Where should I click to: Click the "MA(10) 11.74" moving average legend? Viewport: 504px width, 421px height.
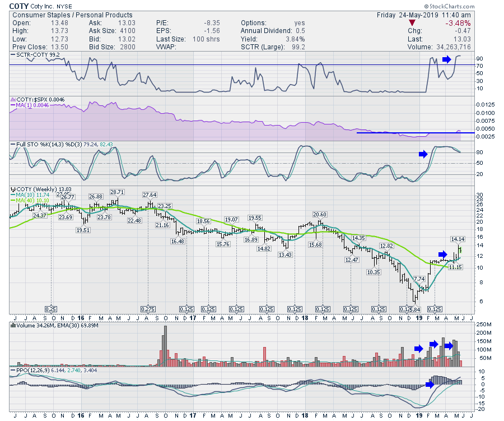coord(30,195)
